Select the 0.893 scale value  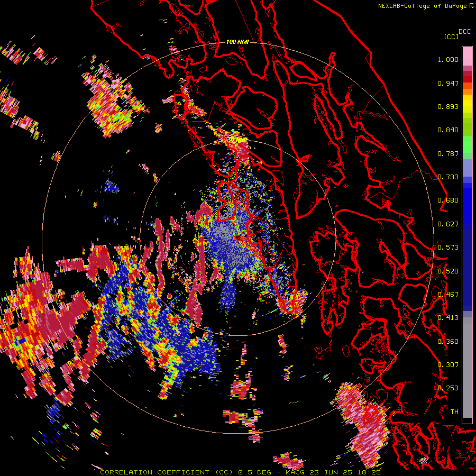pos(448,106)
